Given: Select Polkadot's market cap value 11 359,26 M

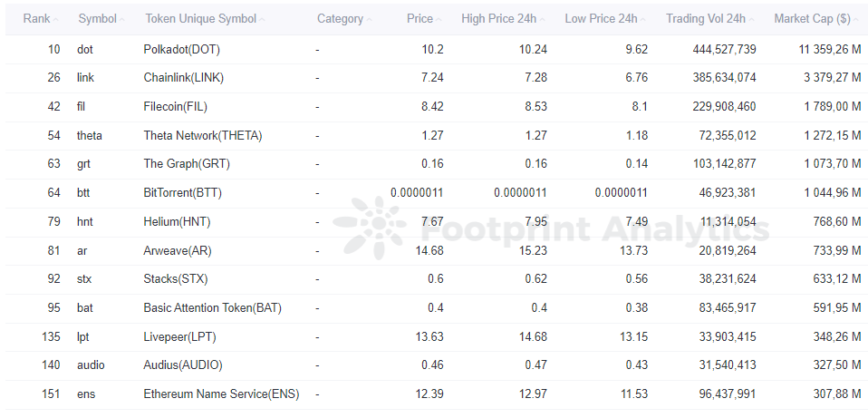Looking at the screenshot, I should click(830, 49).
